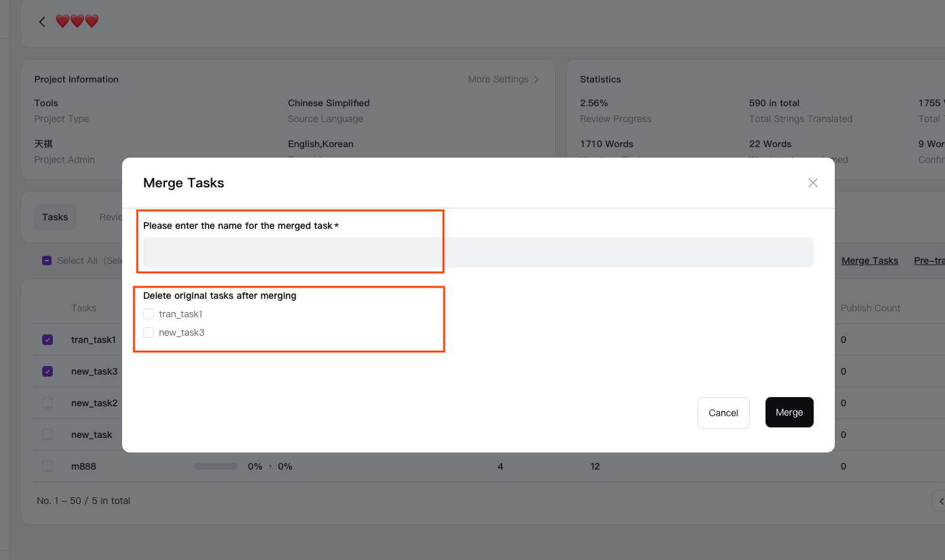Close the Merge Tasks dialog

pyautogui.click(x=812, y=183)
